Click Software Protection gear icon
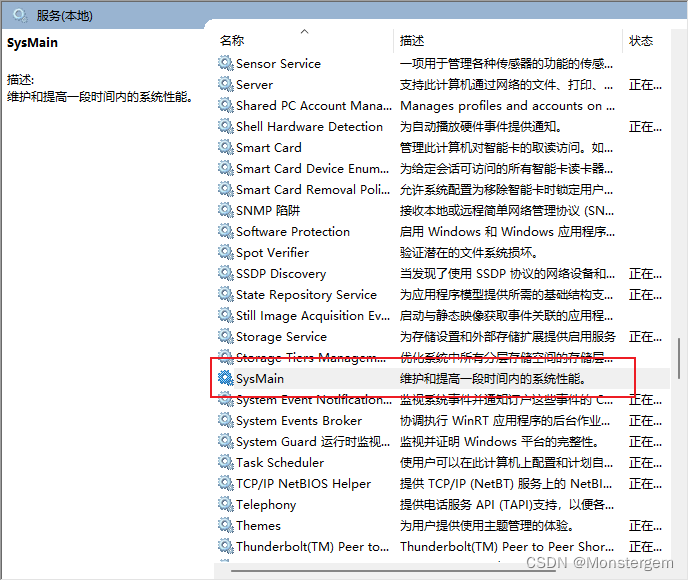 225,231
